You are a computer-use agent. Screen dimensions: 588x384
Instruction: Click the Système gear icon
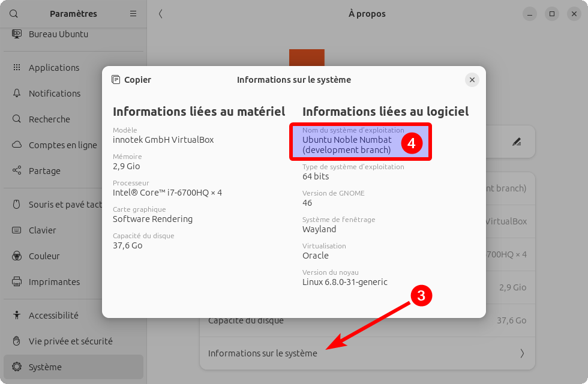(17, 367)
